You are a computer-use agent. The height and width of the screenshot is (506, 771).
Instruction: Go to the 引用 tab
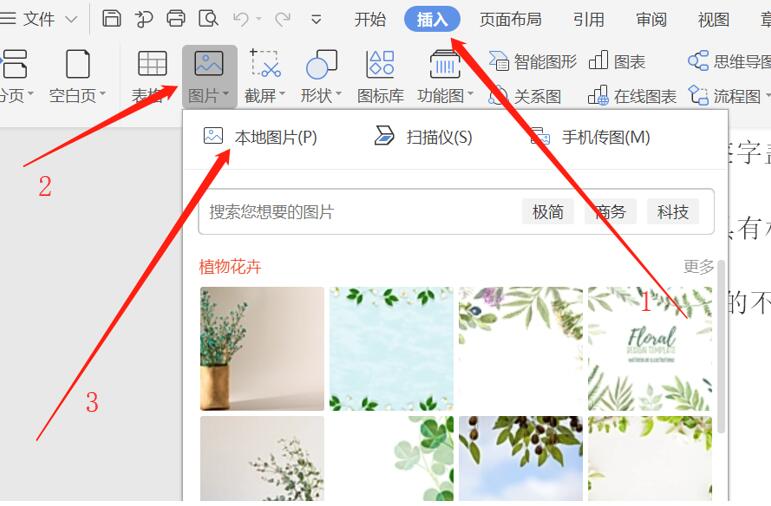click(589, 20)
